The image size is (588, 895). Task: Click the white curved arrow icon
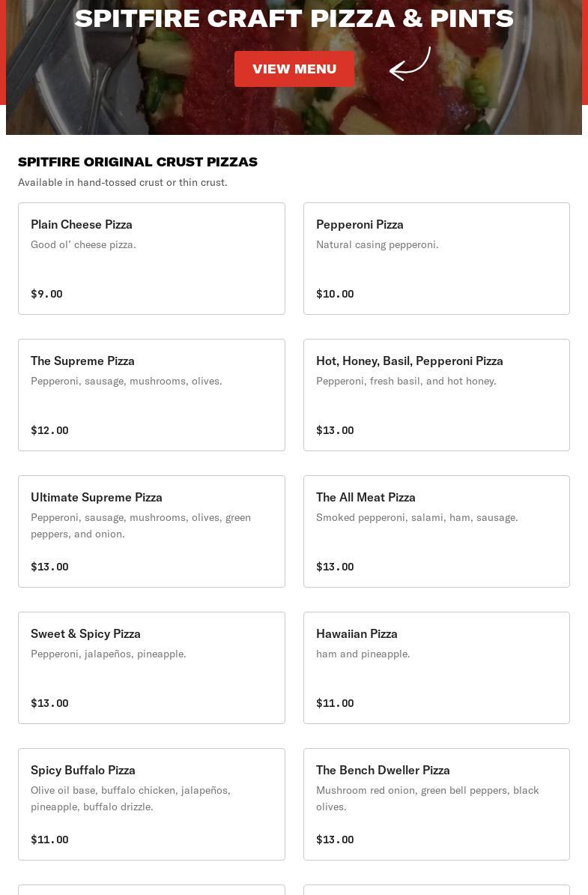[410, 64]
